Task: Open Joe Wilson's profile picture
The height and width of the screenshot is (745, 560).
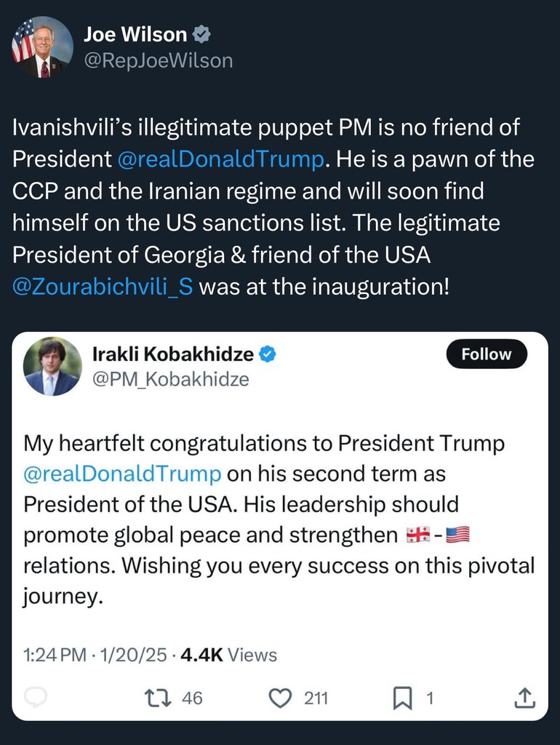Action: pyautogui.click(x=42, y=47)
